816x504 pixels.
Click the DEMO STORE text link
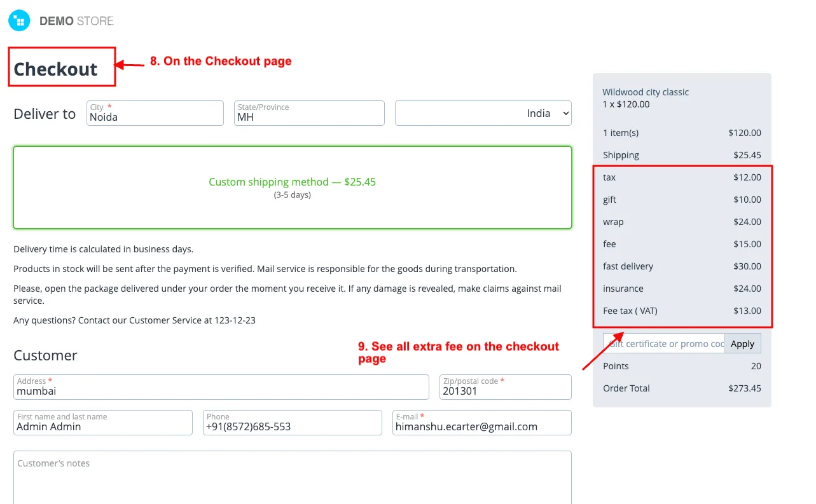coord(76,21)
